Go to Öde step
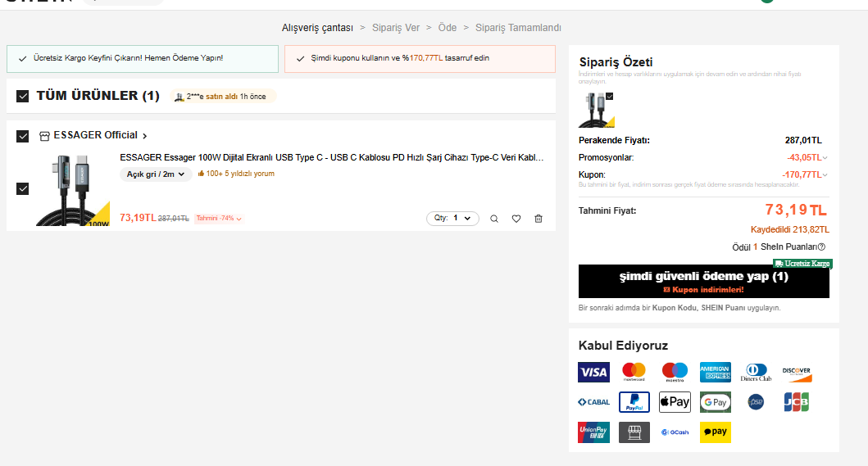Viewport: 868px width, 466px height. coord(448,28)
